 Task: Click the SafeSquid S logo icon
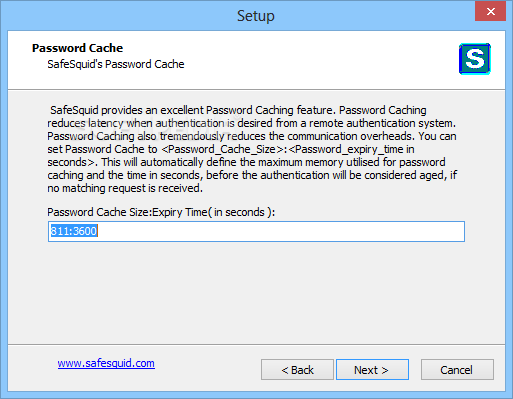pyautogui.click(x=475, y=59)
